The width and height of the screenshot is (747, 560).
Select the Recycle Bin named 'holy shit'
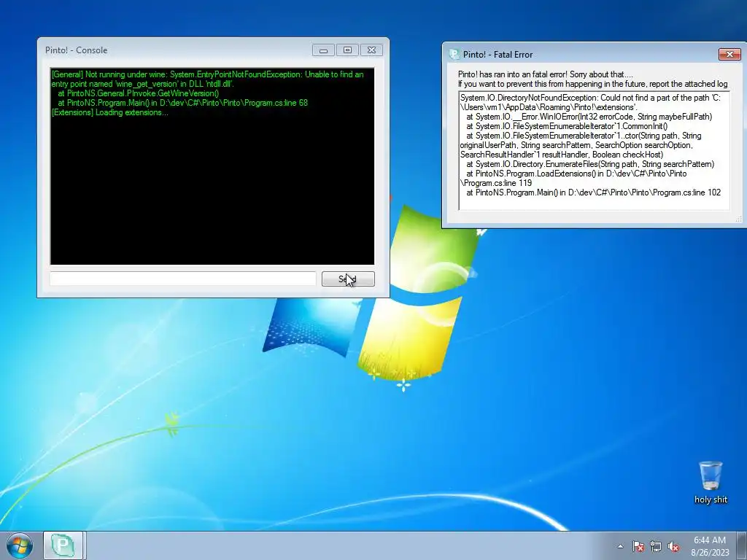711,483
